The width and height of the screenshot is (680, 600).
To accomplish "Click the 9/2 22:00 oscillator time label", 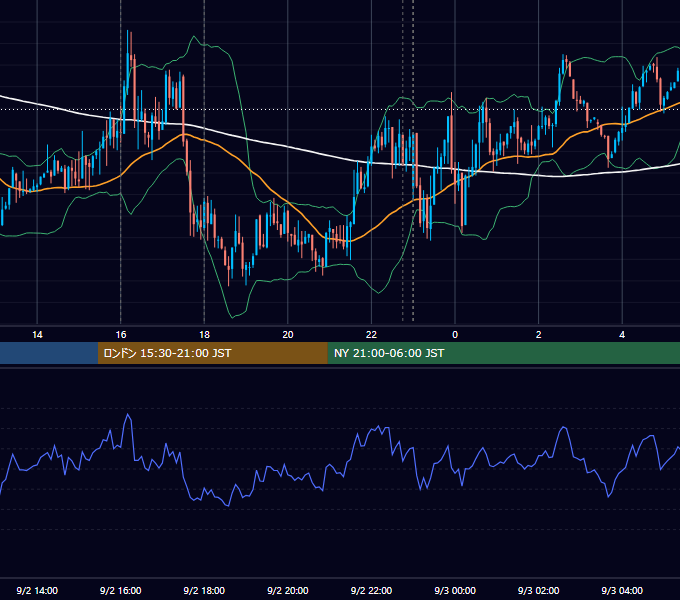I will pos(372,591).
